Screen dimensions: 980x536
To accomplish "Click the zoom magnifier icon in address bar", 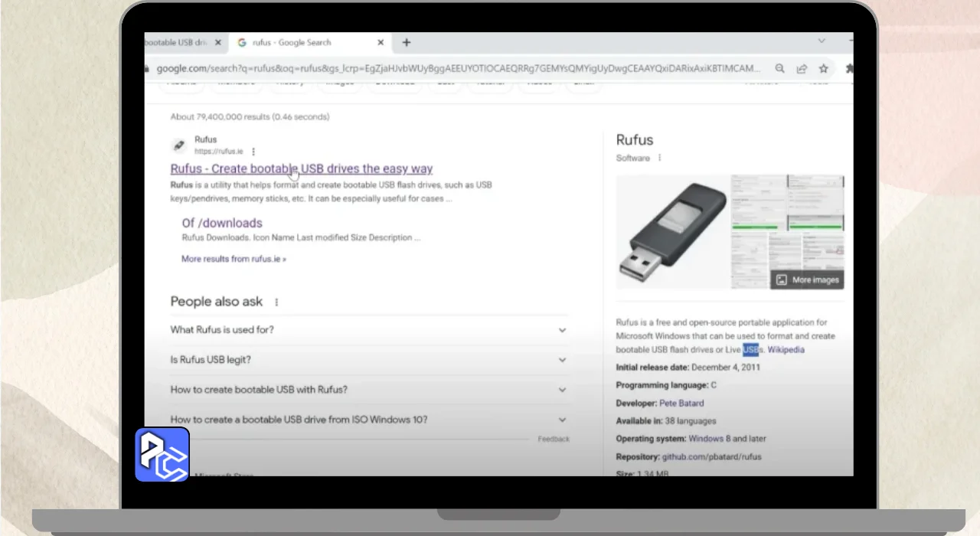I will pyautogui.click(x=779, y=68).
